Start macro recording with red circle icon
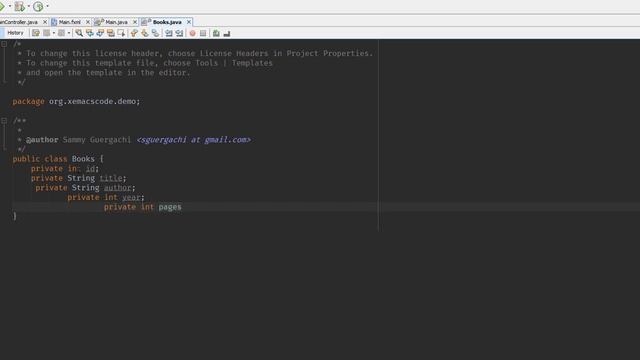 pos(192,33)
